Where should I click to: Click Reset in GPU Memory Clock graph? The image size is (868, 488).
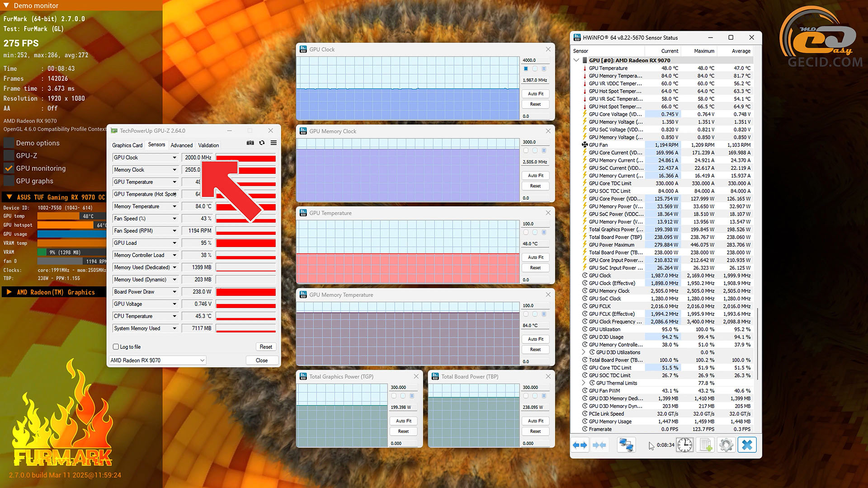[536, 186]
